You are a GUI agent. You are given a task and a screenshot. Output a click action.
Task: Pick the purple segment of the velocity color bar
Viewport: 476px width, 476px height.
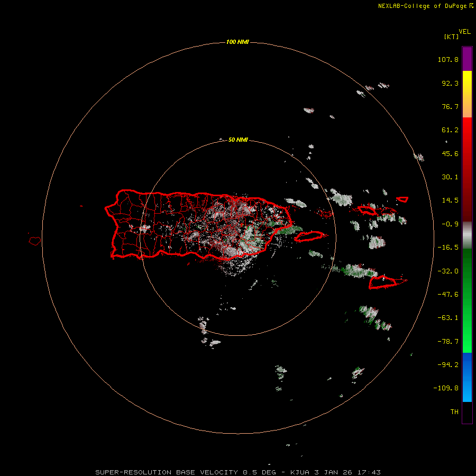467,59
